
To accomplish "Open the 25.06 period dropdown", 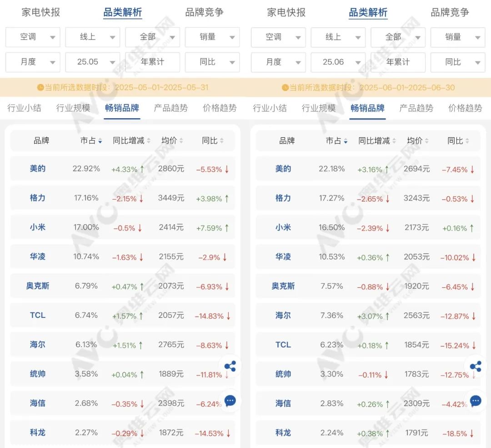I will [338, 62].
